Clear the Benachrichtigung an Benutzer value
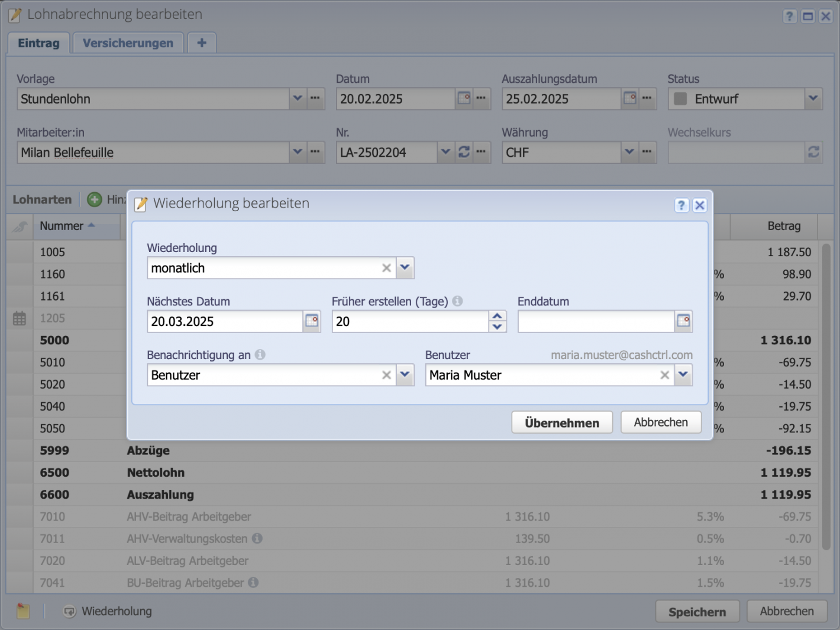The width and height of the screenshot is (840, 630). pyautogui.click(x=386, y=375)
